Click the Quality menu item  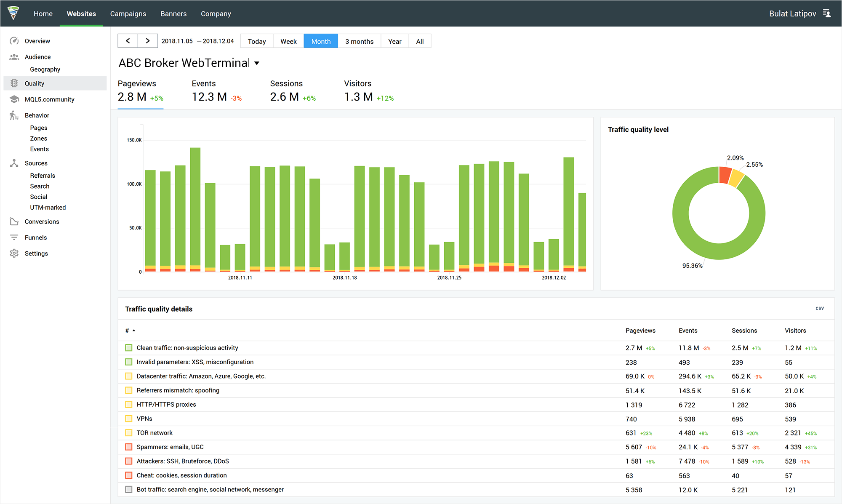click(34, 83)
